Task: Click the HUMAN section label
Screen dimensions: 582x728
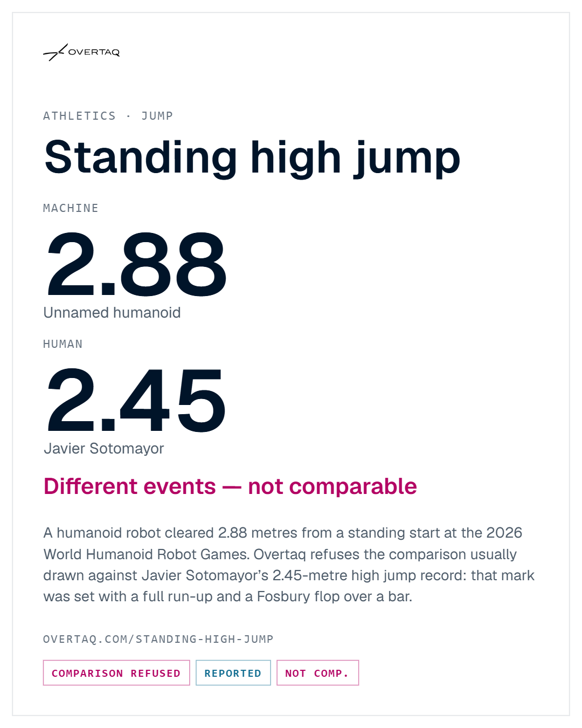Action: click(x=63, y=344)
